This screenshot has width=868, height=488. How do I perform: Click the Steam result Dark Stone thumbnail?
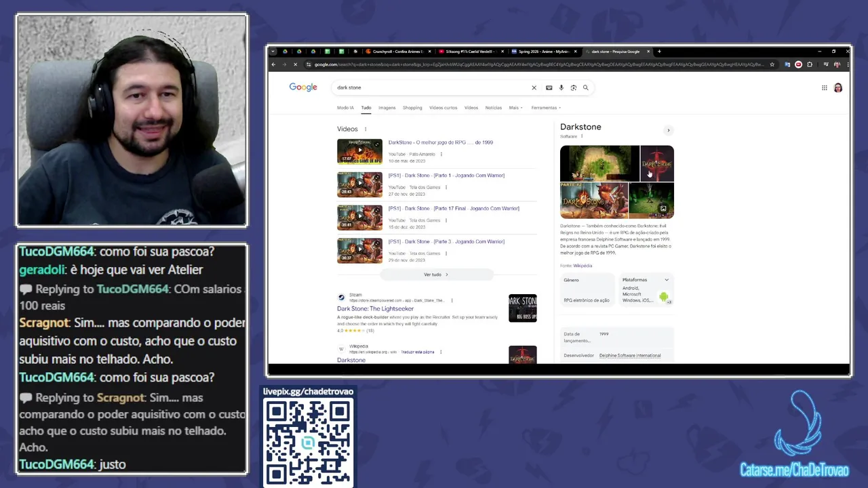point(522,308)
